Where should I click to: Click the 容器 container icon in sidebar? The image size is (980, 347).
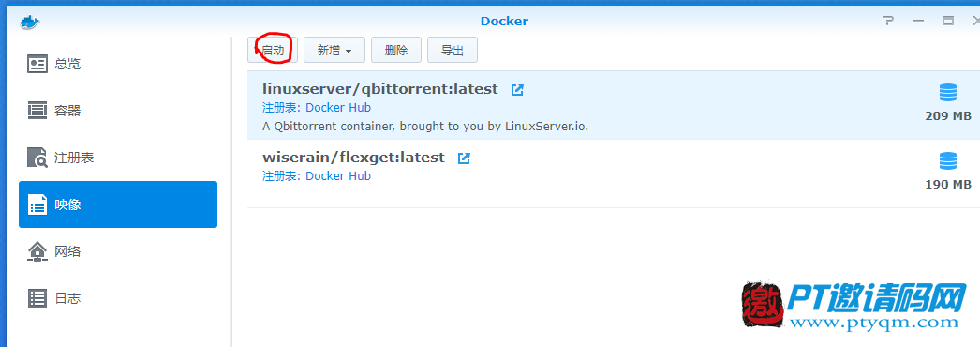37,111
